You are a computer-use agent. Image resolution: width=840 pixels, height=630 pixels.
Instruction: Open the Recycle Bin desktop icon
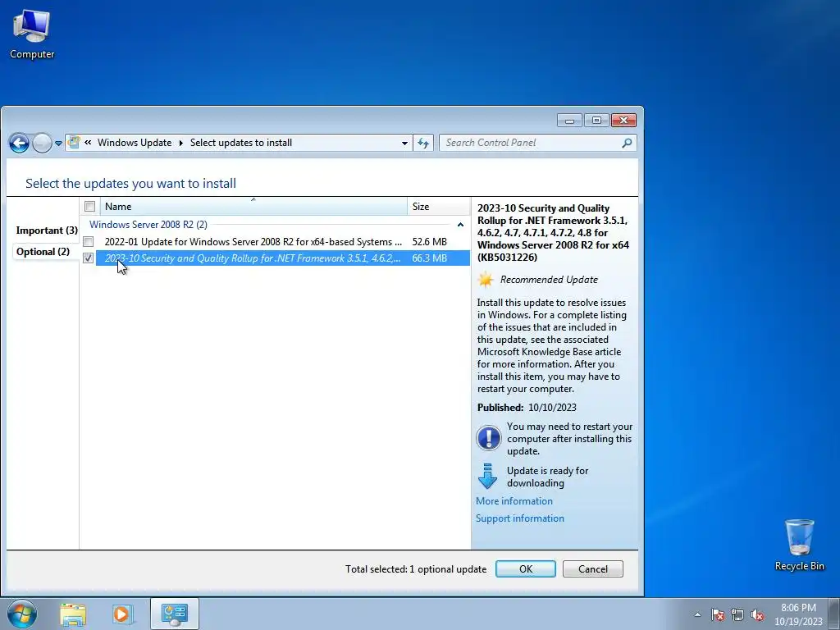coord(799,545)
